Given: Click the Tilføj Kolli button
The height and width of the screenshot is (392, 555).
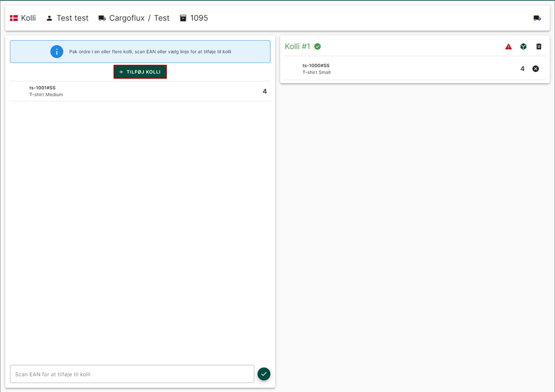Looking at the screenshot, I should 140,72.
